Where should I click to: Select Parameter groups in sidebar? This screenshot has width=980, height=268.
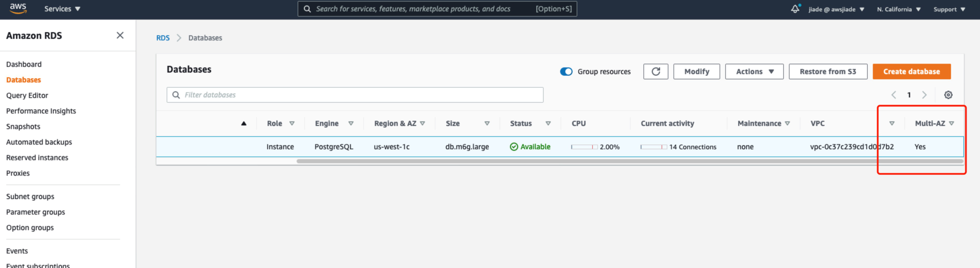pyautogui.click(x=35, y=212)
